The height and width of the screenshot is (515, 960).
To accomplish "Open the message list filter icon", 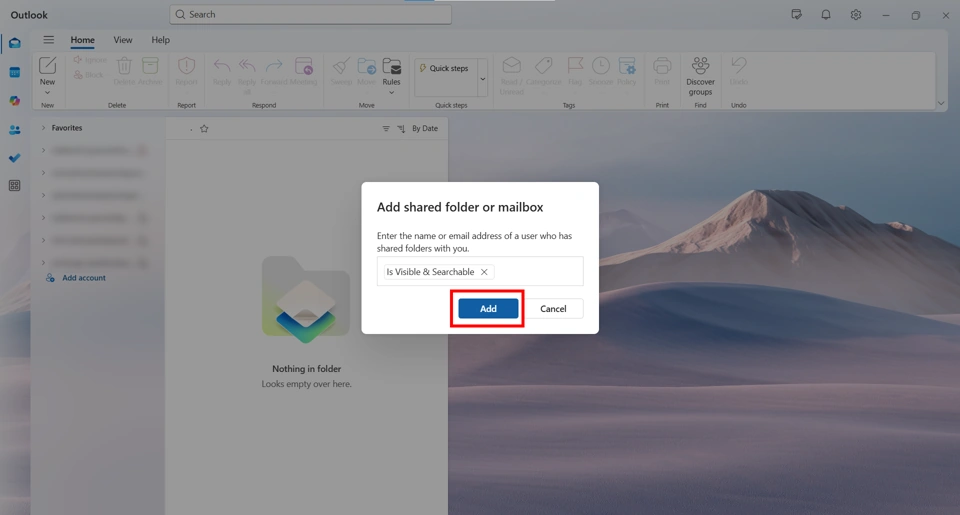I will tap(386, 129).
